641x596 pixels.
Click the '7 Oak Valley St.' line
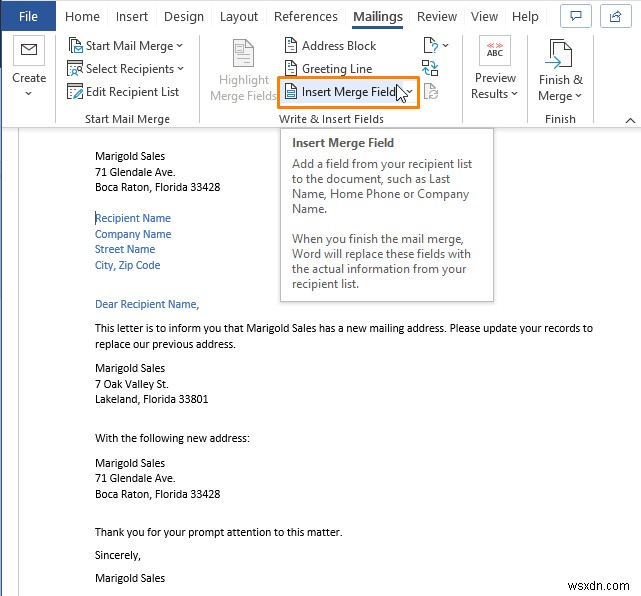[132, 384]
